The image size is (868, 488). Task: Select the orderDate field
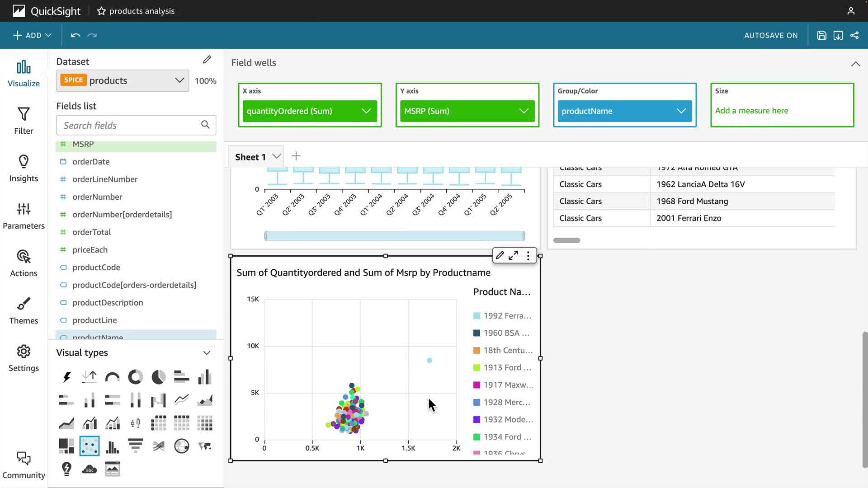click(x=91, y=162)
